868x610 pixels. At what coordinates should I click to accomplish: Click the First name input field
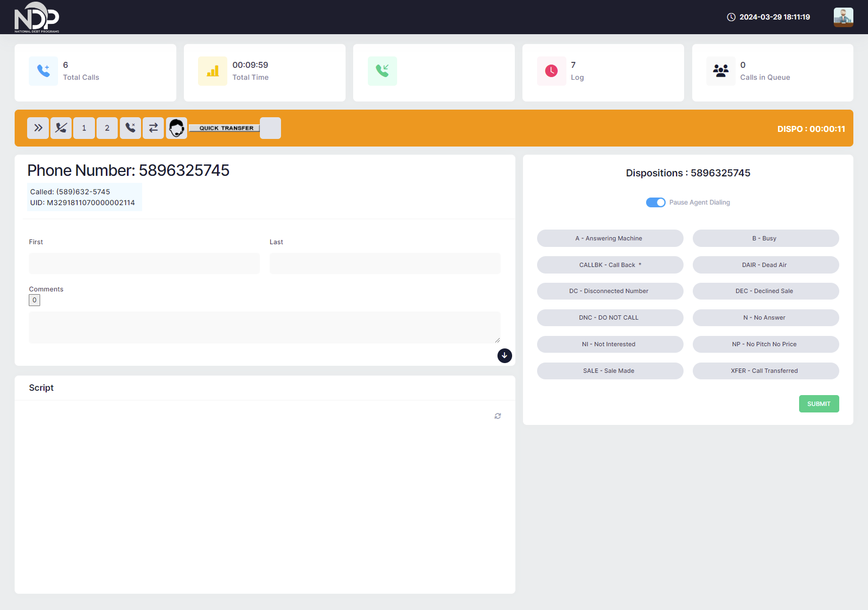144,263
